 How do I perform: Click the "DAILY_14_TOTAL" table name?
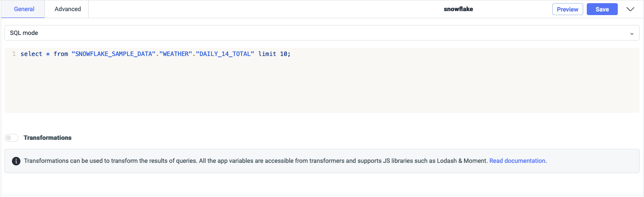click(225, 54)
